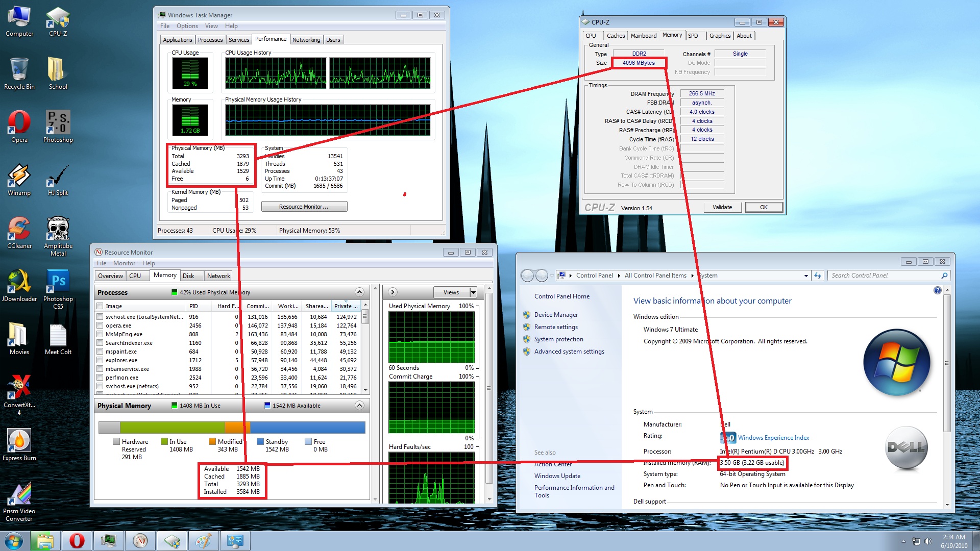Click Resource Monitor taskbar icon

click(140, 541)
